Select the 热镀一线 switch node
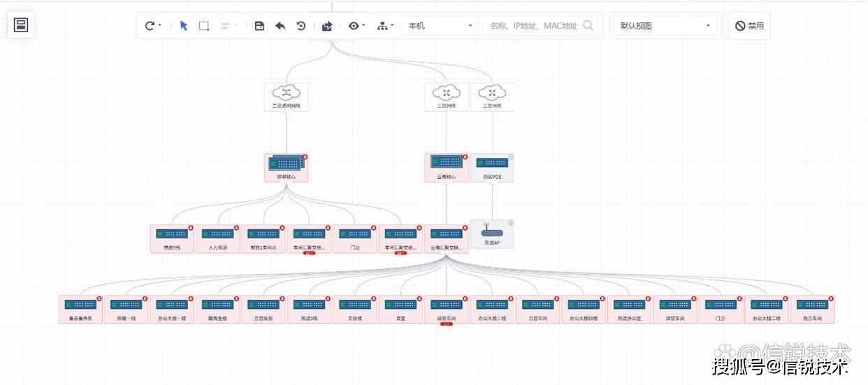This screenshot has height=385, width=868. (x=126, y=309)
